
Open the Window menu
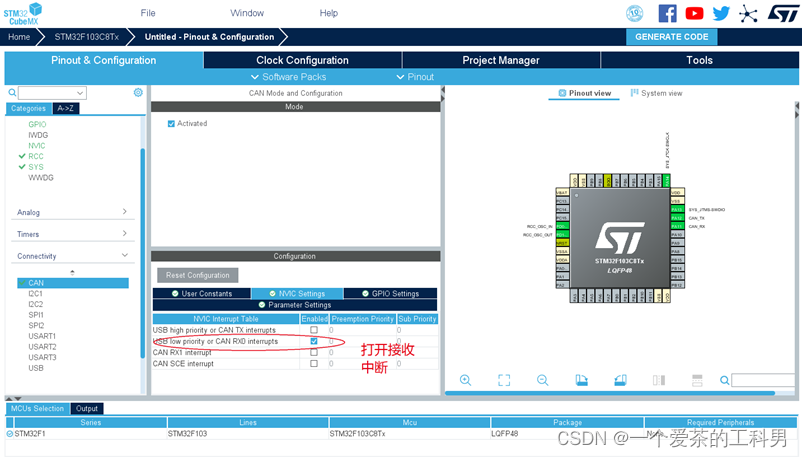pyautogui.click(x=247, y=13)
